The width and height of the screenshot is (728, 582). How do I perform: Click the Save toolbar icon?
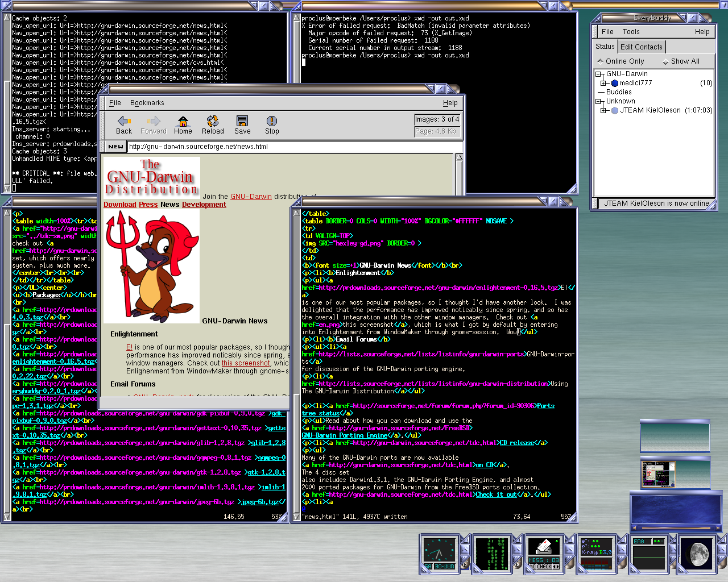click(x=242, y=125)
